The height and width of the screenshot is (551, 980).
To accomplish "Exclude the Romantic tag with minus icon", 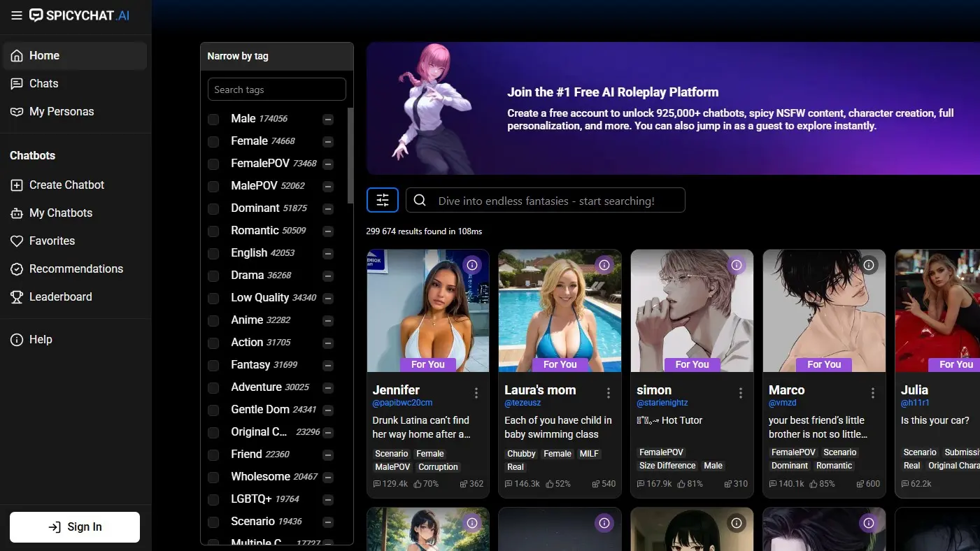I will [x=328, y=231].
